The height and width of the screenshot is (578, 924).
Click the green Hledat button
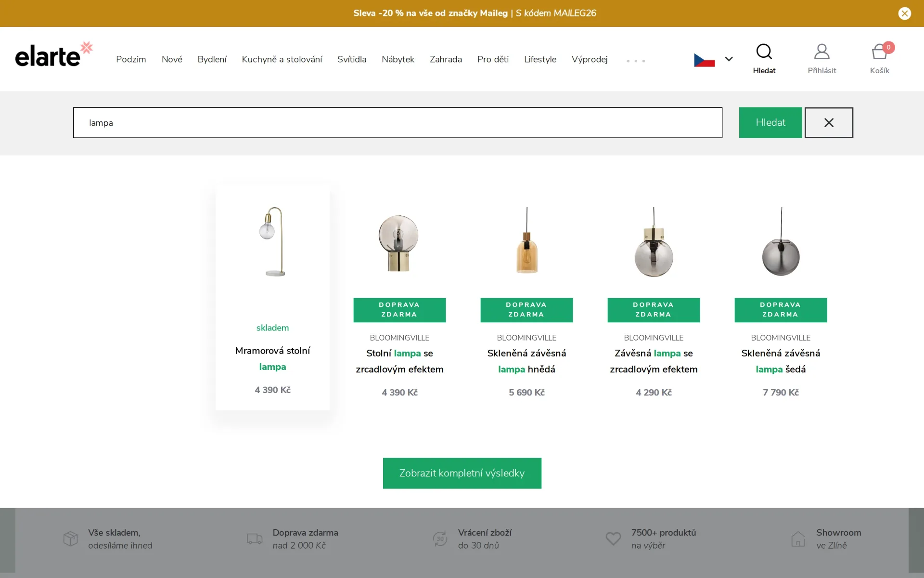point(770,122)
